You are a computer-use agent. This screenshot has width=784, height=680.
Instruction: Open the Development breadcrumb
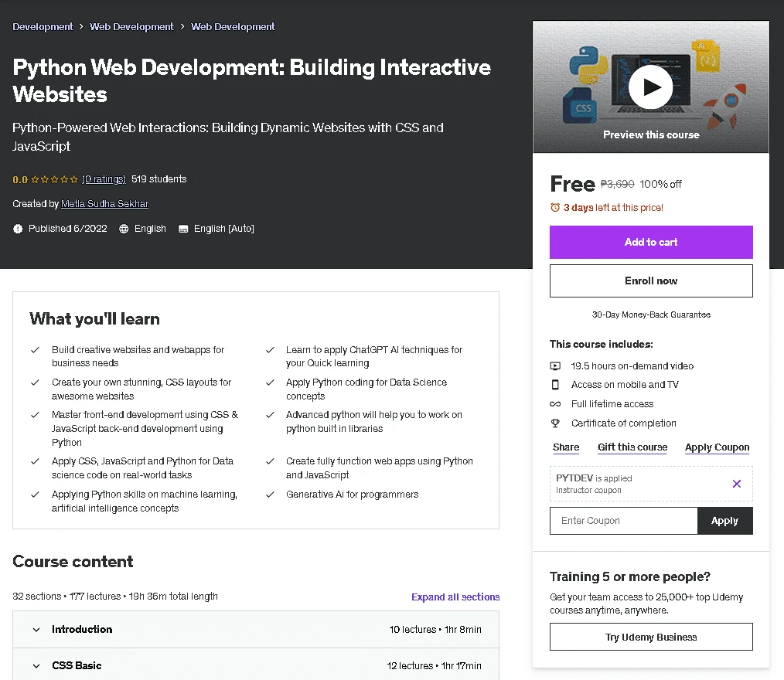(x=43, y=26)
